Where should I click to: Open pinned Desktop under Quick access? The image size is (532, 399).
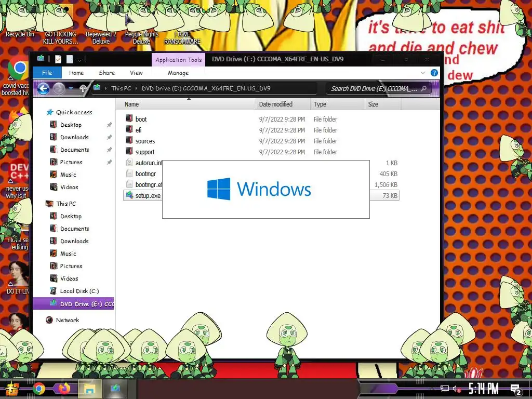click(71, 125)
